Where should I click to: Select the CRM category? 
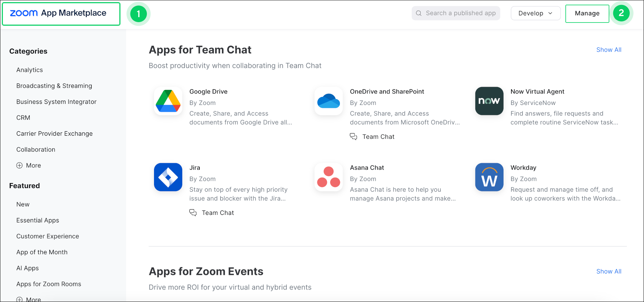23,117
